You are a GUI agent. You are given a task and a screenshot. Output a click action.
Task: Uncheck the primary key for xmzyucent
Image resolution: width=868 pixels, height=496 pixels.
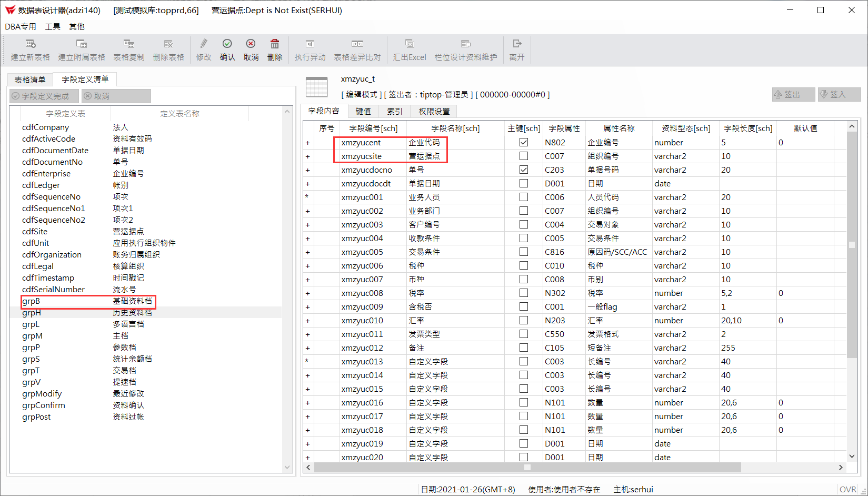click(523, 142)
